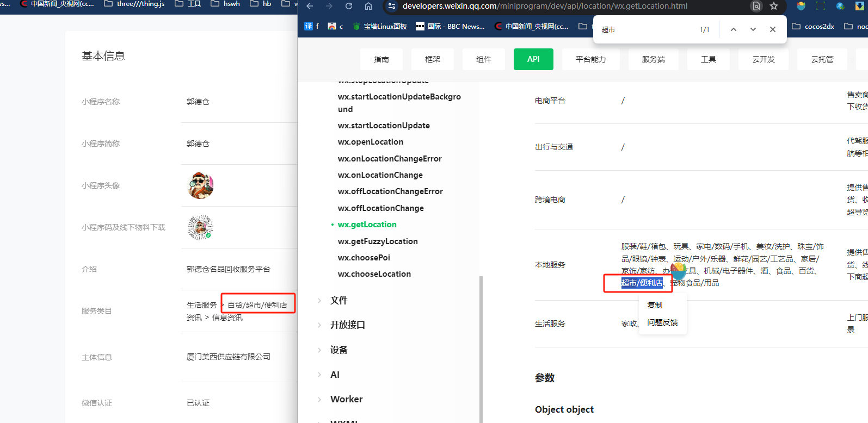Screen dimensions: 868x423
Task: Click the mini program QR code image
Action: point(200,227)
